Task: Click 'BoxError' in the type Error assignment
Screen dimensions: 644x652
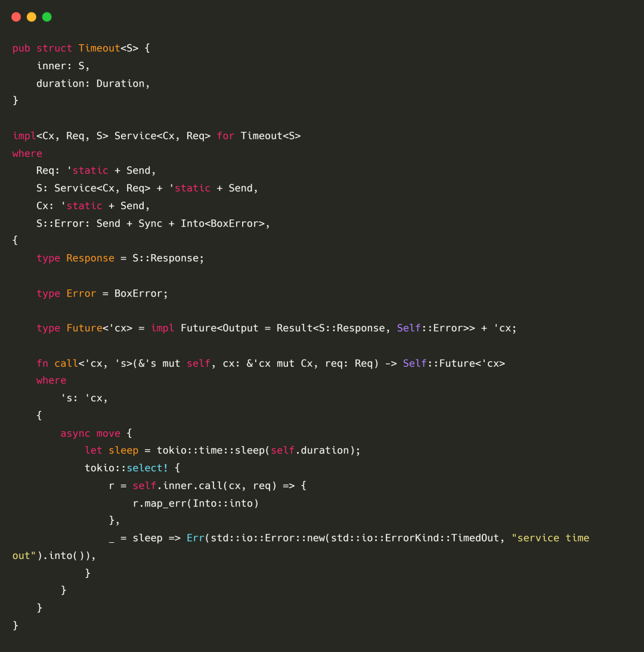Action: (138, 293)
